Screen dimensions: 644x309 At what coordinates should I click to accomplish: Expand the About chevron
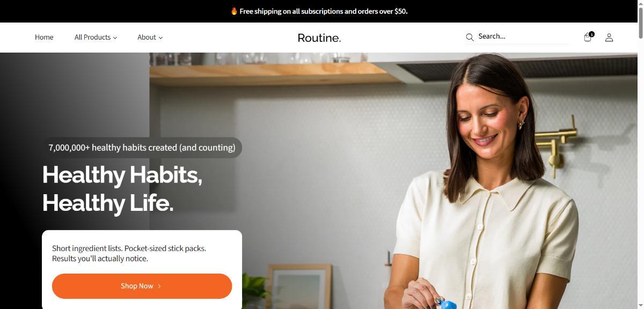click(x=160, y=38)
